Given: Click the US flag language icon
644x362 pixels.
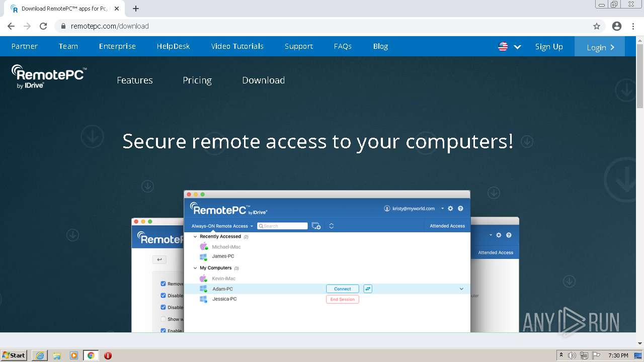Looking at the screenshot, I should [x=503, y=46].
